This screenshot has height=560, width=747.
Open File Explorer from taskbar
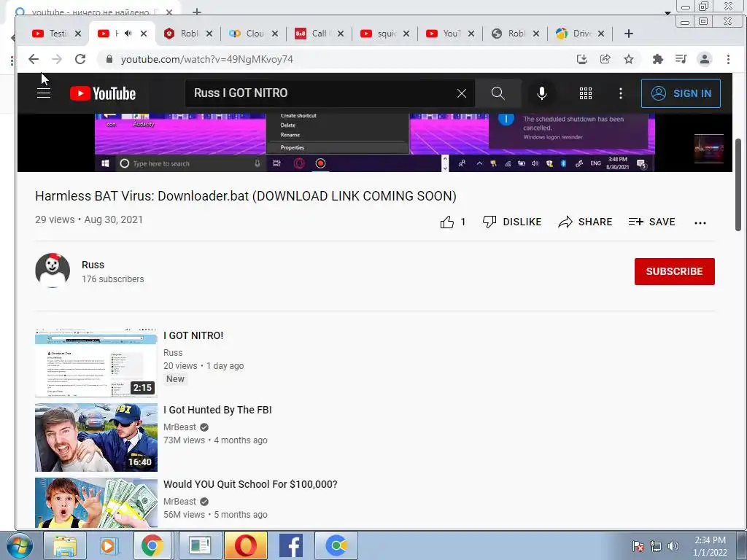pos(65,545)
